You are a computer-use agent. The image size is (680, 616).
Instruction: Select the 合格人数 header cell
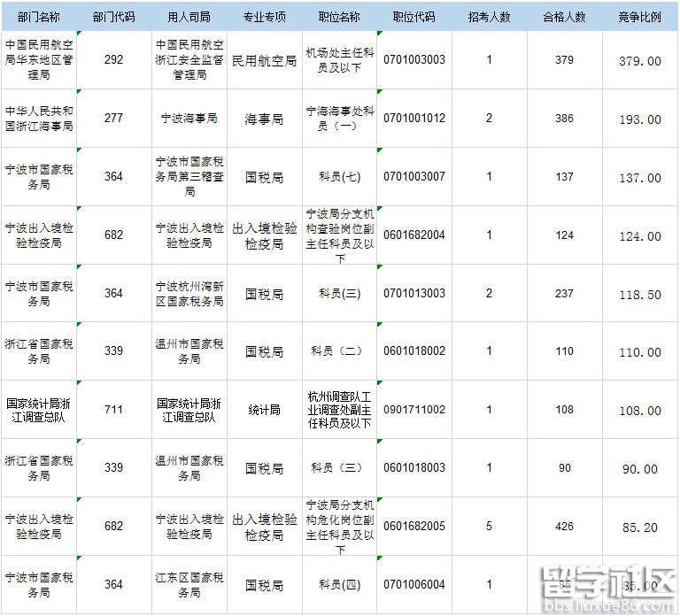point(564,17)
